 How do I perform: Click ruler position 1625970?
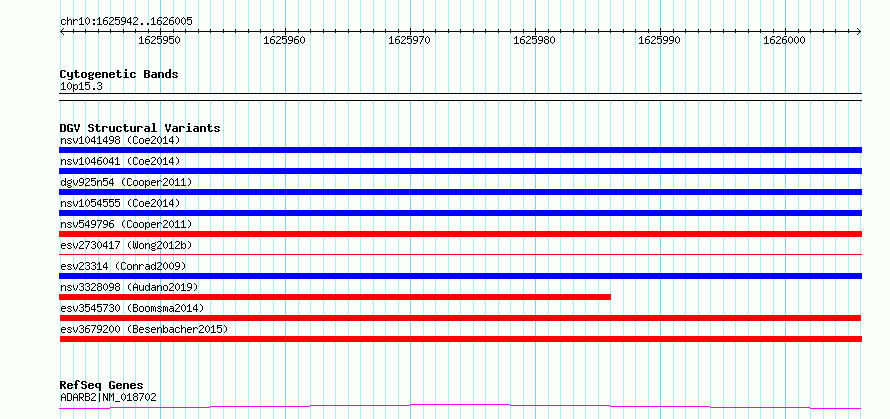[409, 40]
